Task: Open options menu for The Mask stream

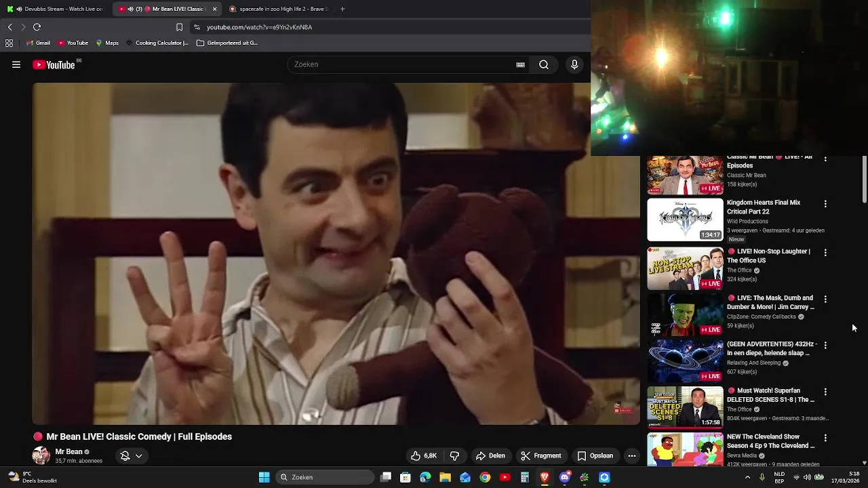Action: click(825, 299)
